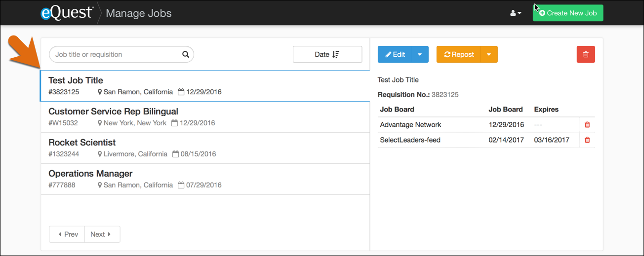Delete the job using the red trash button

click(x=586, y=54)
